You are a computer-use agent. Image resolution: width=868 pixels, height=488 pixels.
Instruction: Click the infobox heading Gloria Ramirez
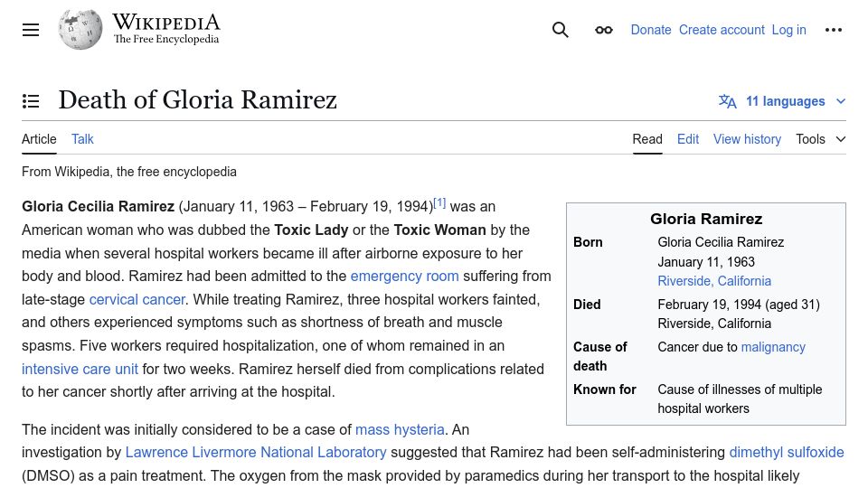coord(706,219)
